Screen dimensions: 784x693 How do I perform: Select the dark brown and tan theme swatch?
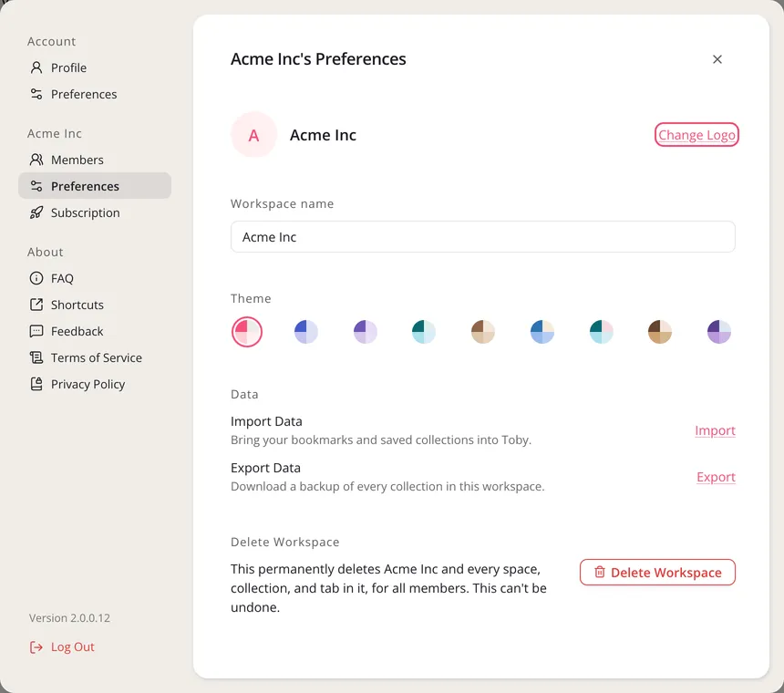[x=660, y=332]
